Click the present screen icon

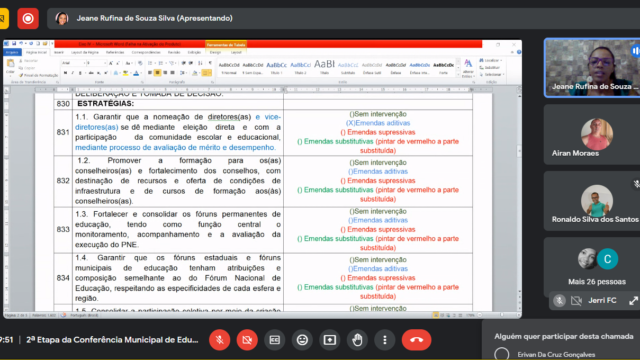[x=329, y=340]
